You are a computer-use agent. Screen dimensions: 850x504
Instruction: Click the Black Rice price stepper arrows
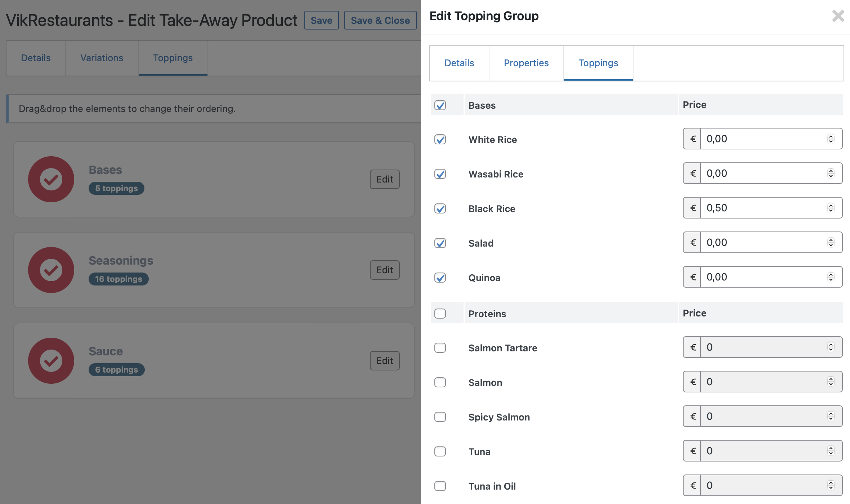[x=831, y=208]
